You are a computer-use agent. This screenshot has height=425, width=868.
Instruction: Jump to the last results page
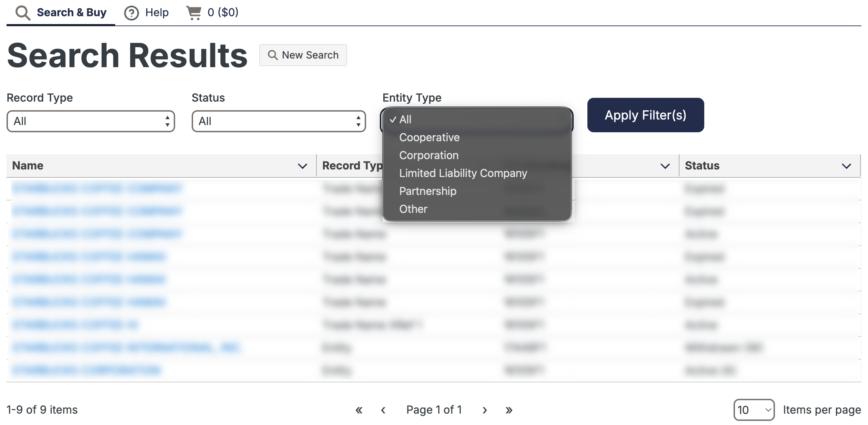point(509,410)
